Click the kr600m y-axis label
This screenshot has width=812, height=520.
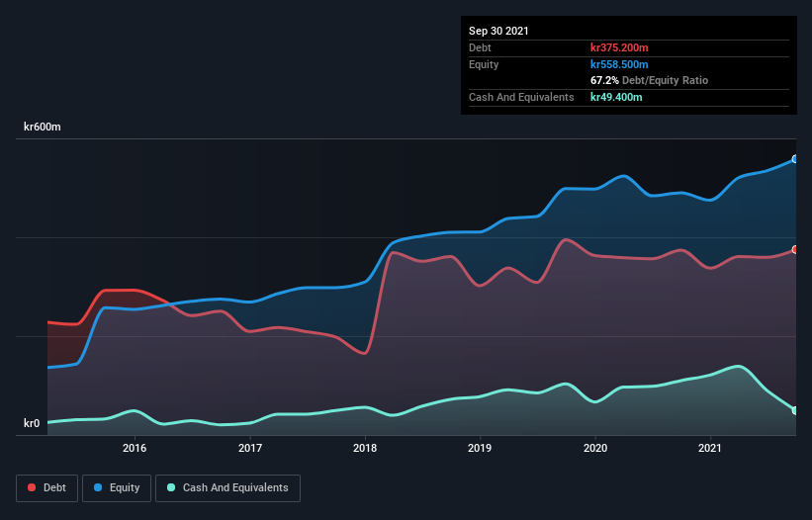coord(43,127)
